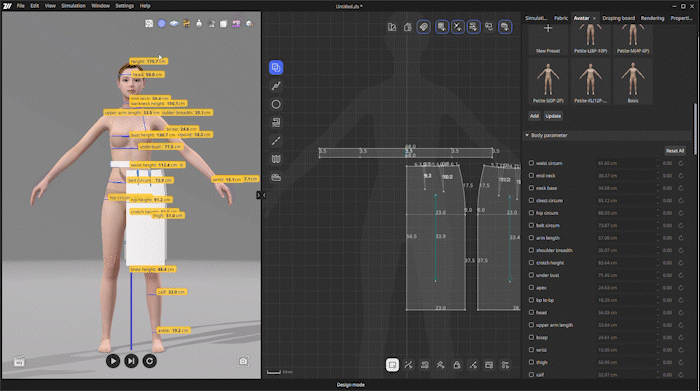The image size is (700, 391).
Task: Select the Petite-S(0P-2P) avatar preset
Action: point(548,82)
